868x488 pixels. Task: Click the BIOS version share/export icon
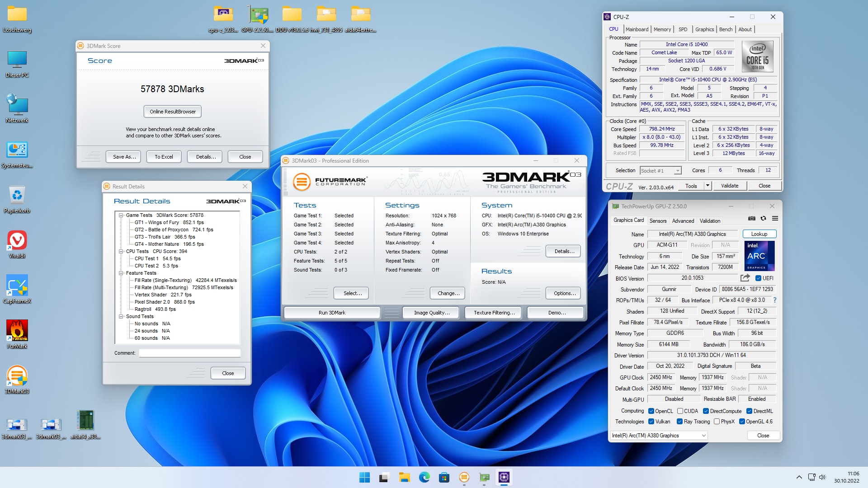(745, 278)
